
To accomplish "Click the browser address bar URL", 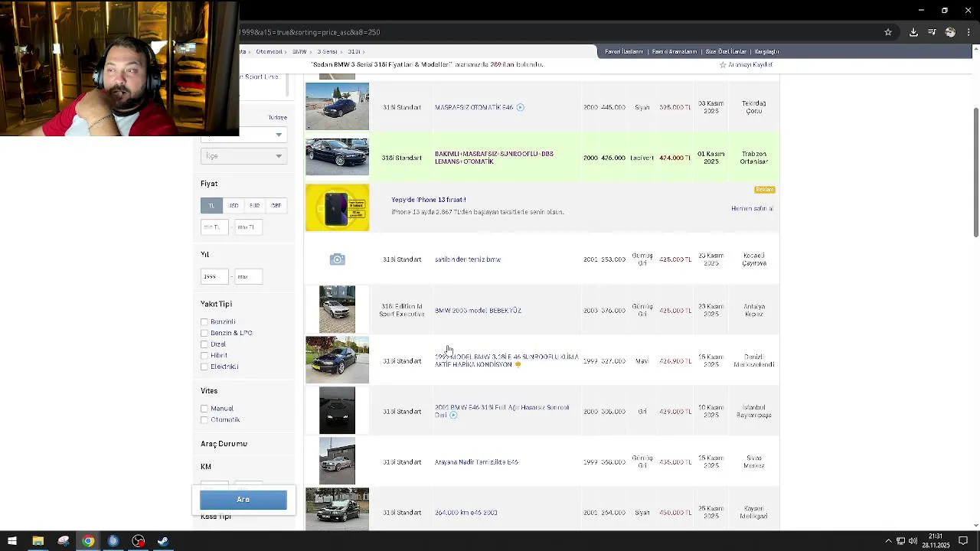I will 309,32.
